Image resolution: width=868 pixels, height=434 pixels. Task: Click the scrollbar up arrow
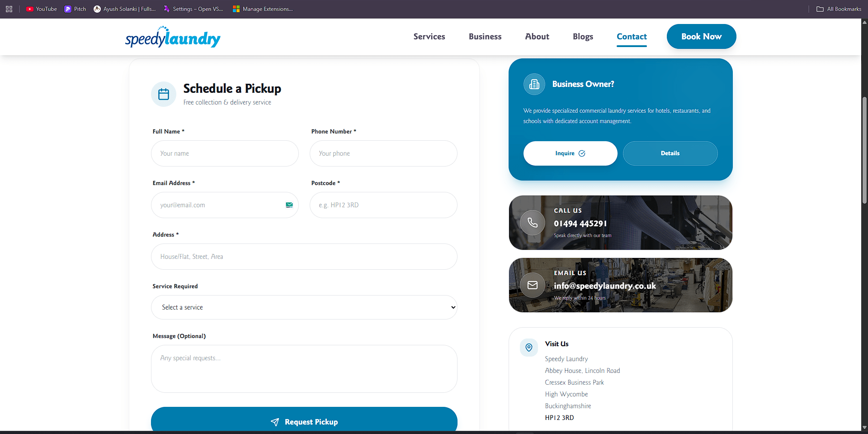[864, 22]
